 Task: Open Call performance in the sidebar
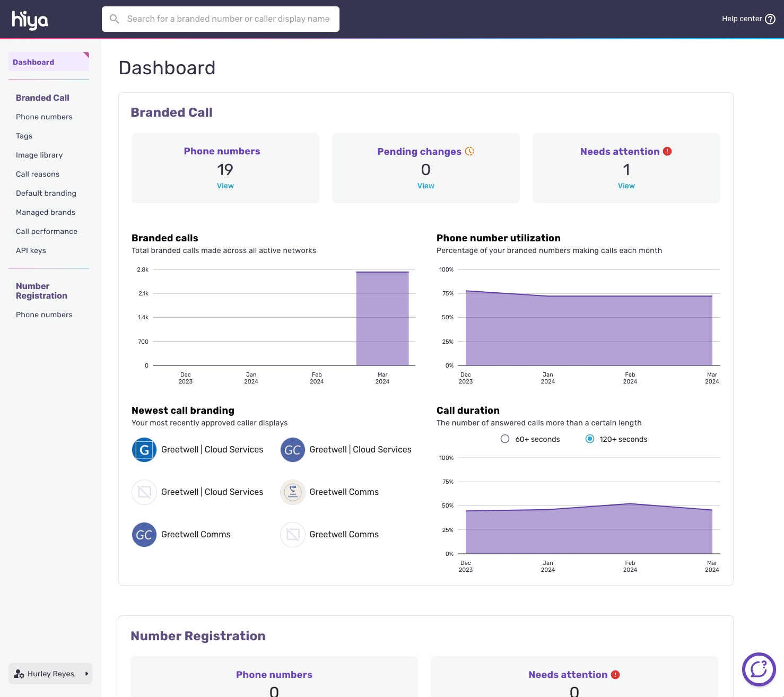coord(47,231)
